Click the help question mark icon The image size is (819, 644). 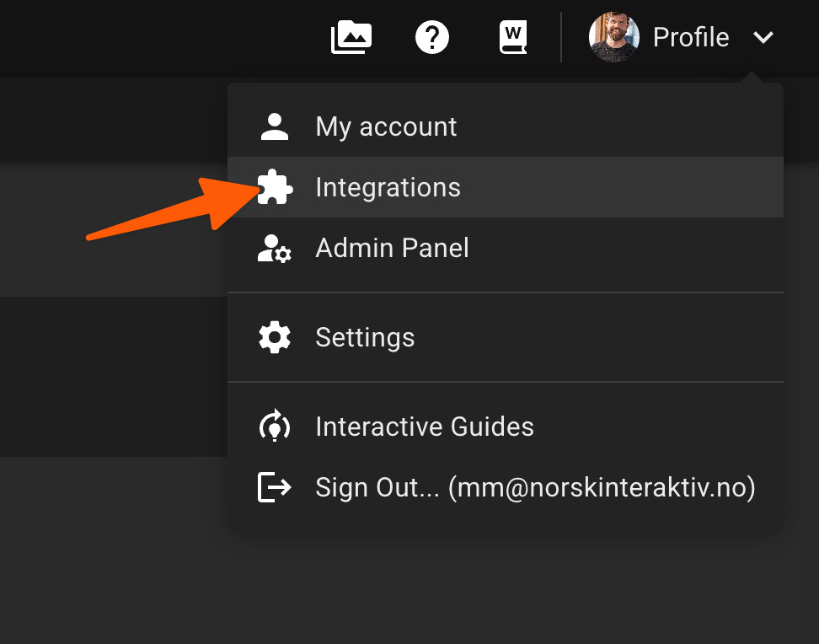(x=432, y=37)
